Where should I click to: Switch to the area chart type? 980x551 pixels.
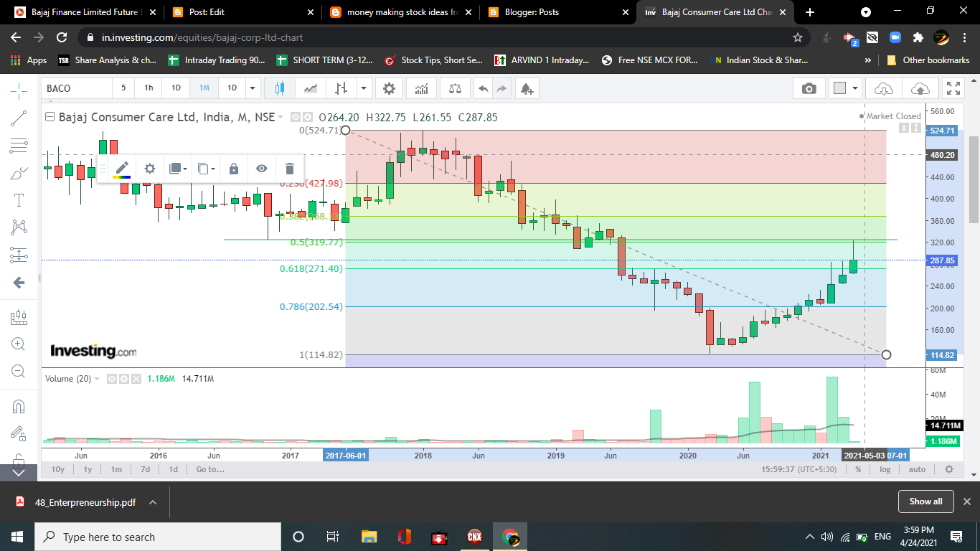(311, 88)
